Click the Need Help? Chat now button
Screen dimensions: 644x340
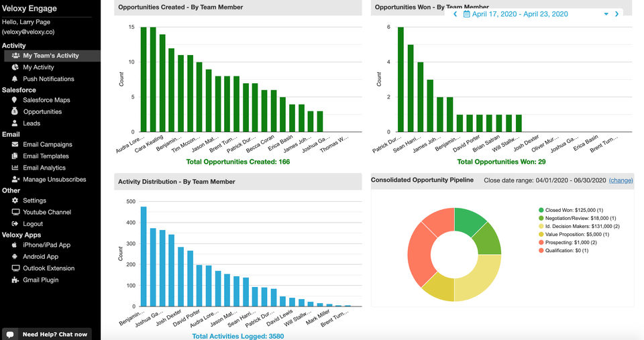pyautogui.click(x=47, y=334)
